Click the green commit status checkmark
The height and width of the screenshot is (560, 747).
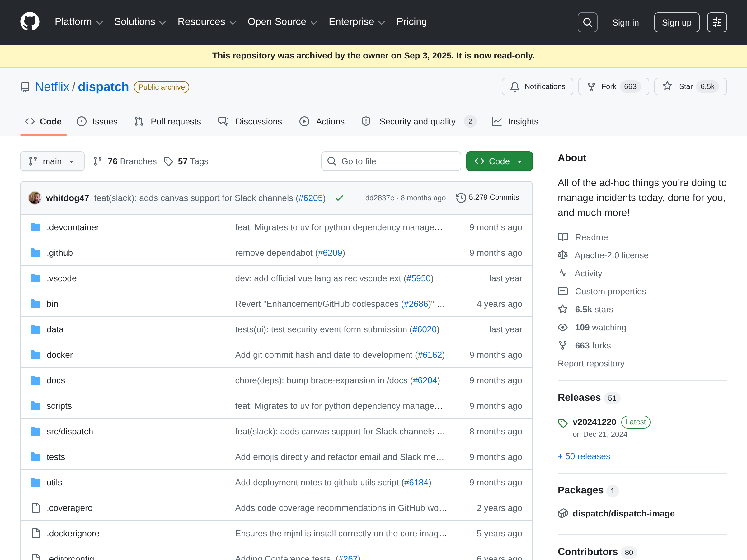[339, 198]
